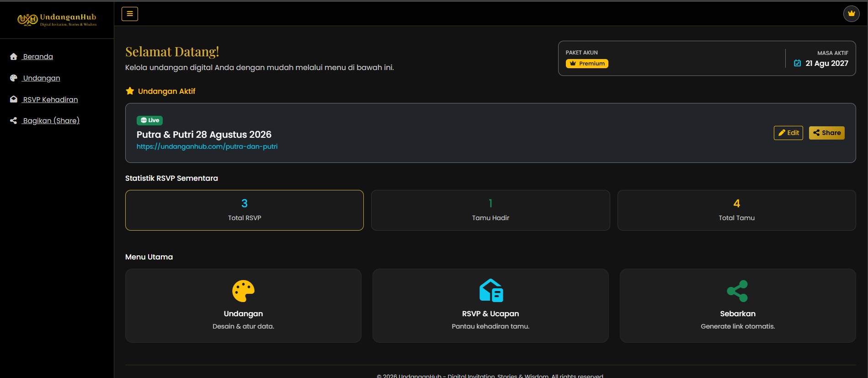The height and width of the screenshot is (378, 868).
Task: Click the number 3 in Total RSVP
Action: click(x=245, y=203)
